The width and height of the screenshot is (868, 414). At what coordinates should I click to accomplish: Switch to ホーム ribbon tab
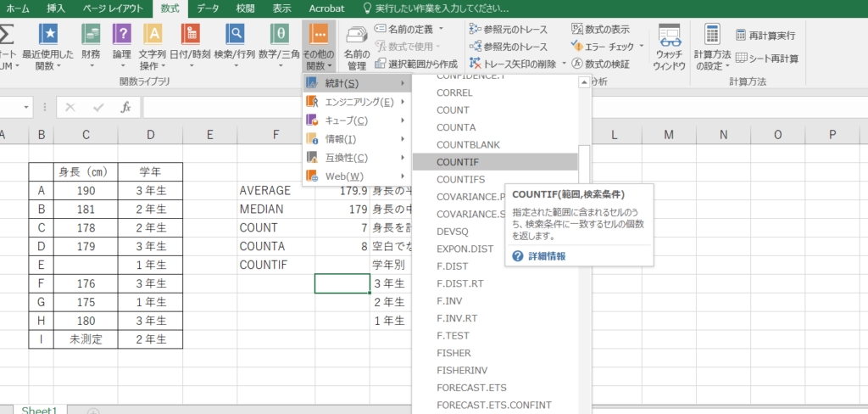click(18, 8)
